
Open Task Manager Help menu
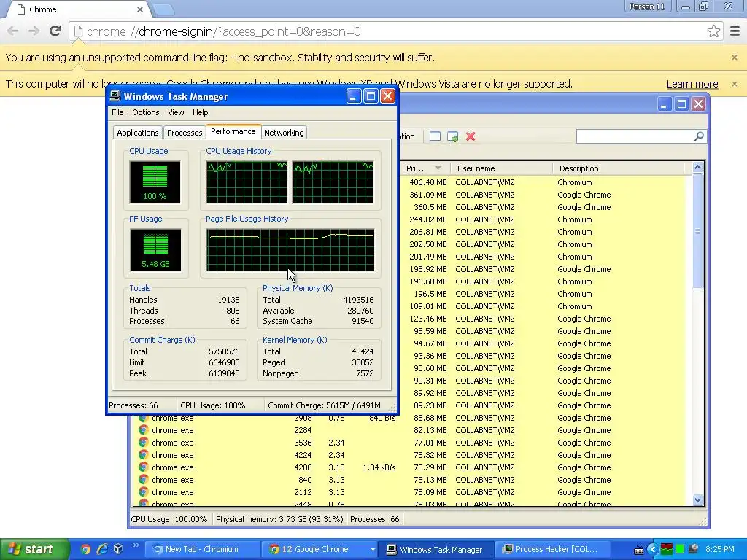[x=200, y=112]
